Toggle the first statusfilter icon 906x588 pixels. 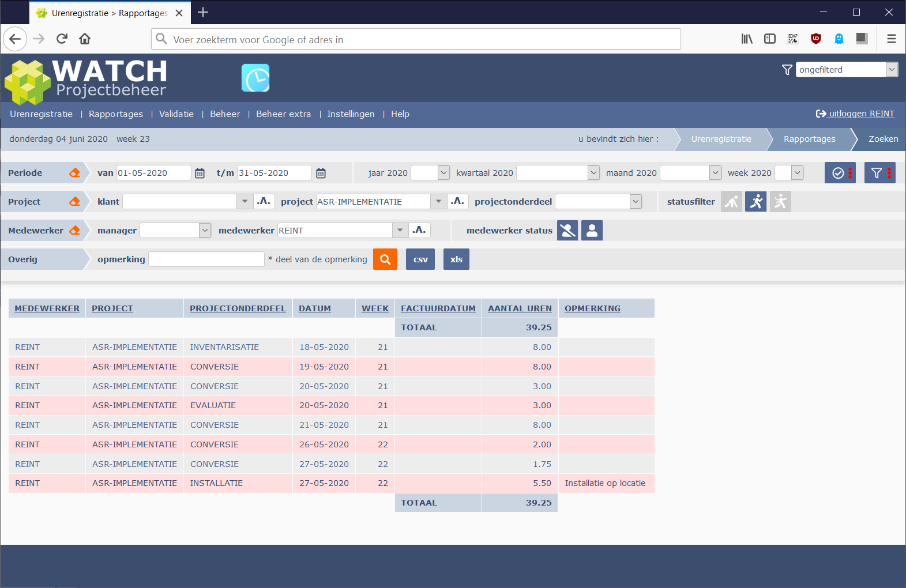[x=731, y=202]
